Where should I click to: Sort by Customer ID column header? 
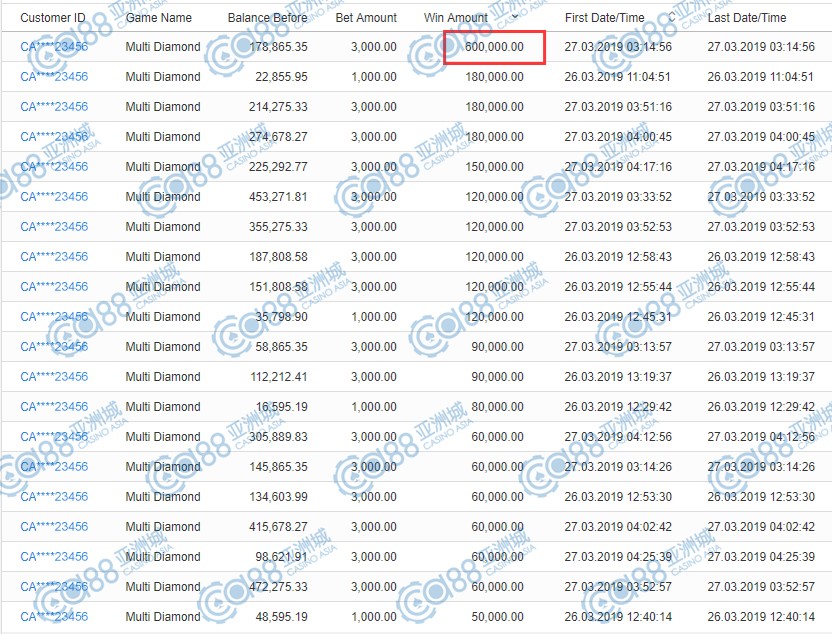(53, 18)
